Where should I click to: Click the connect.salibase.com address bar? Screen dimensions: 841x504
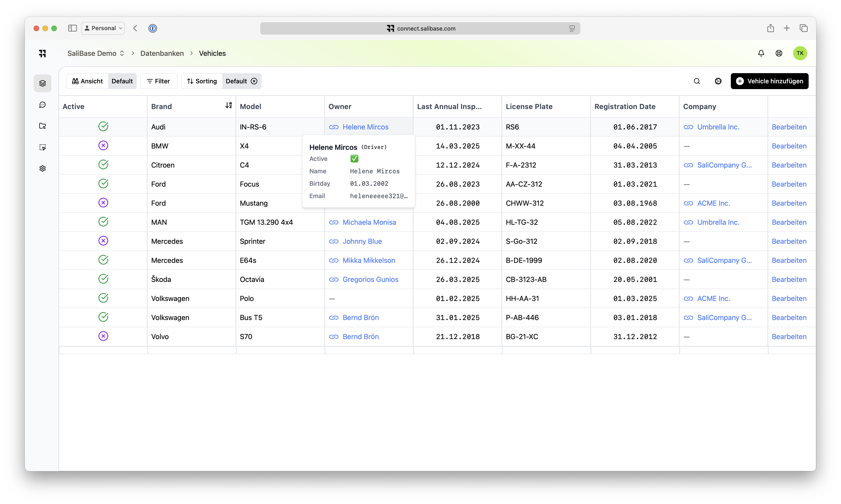click(420, 29)
